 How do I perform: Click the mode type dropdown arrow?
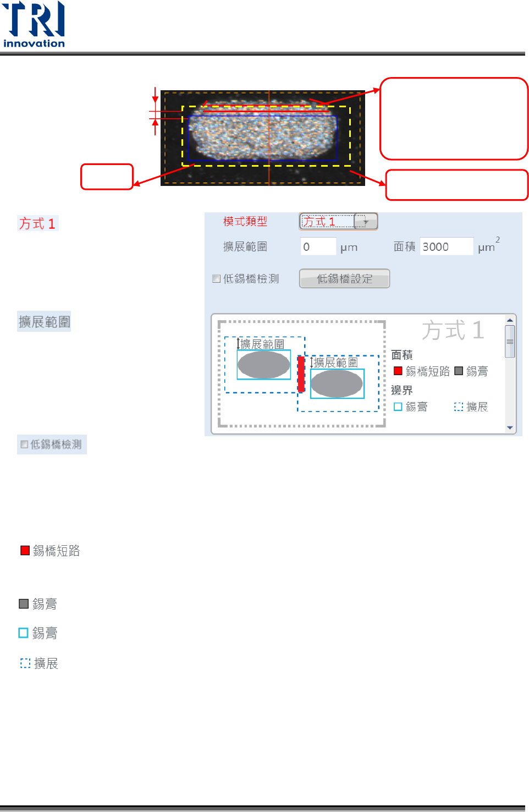tap(366, 221)
